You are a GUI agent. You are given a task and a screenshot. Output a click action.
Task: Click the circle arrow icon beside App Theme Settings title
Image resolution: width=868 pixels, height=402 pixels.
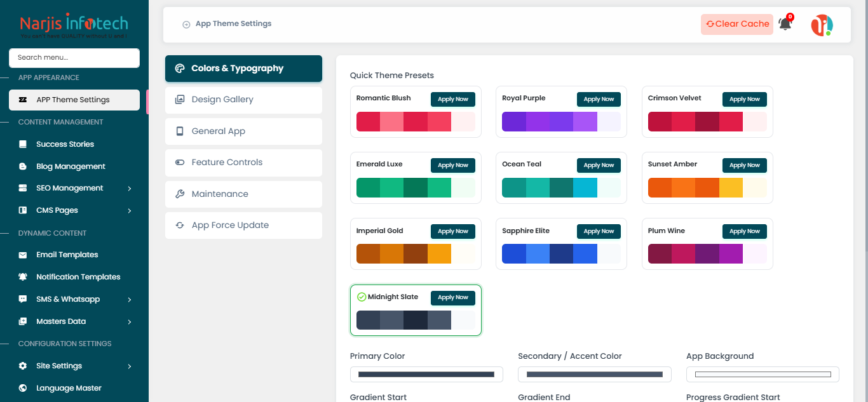pyautogui.click(x=186, y=24)
